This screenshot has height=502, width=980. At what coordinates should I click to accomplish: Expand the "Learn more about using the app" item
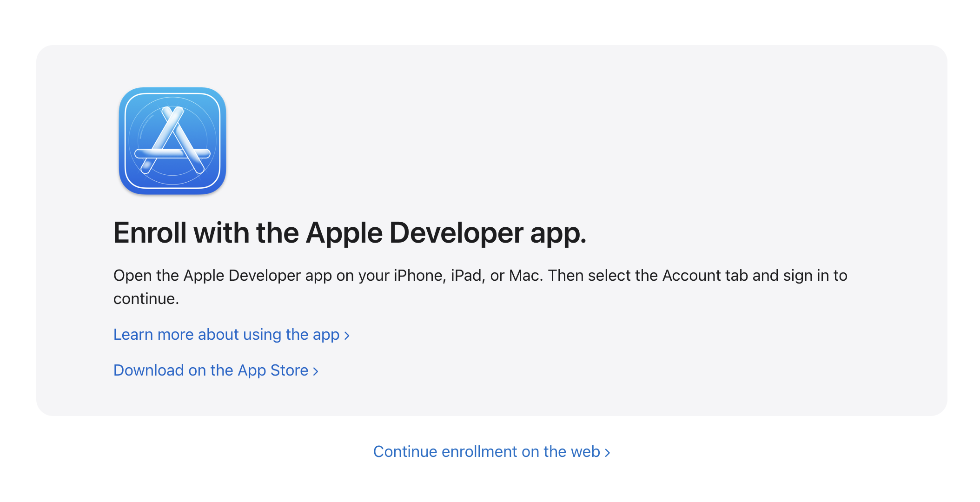click(226, 335)
